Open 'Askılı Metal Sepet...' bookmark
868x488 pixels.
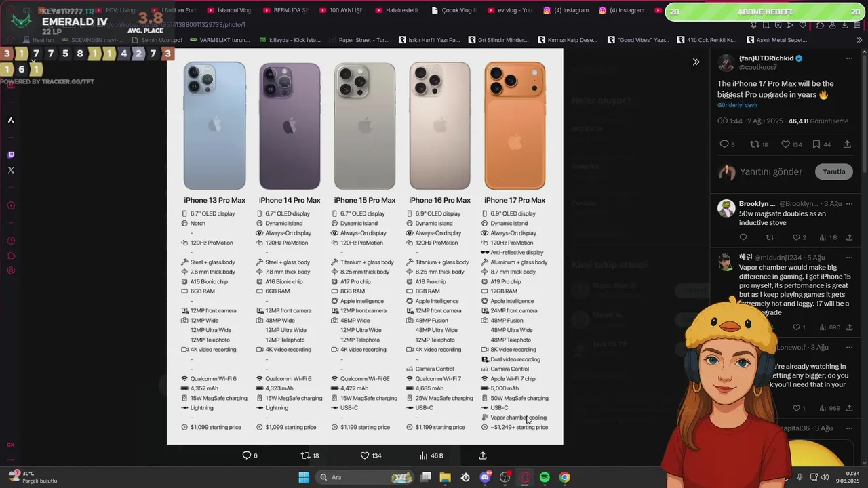(x=776, y=40)
